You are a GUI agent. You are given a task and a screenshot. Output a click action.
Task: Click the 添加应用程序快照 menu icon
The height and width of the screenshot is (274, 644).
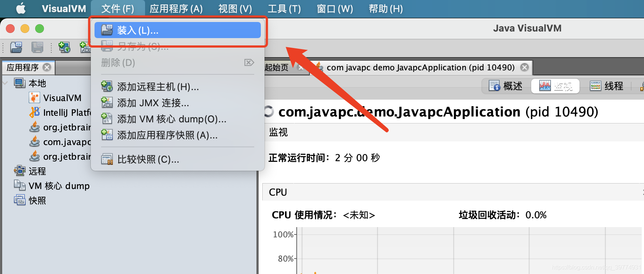click(107, 135)
